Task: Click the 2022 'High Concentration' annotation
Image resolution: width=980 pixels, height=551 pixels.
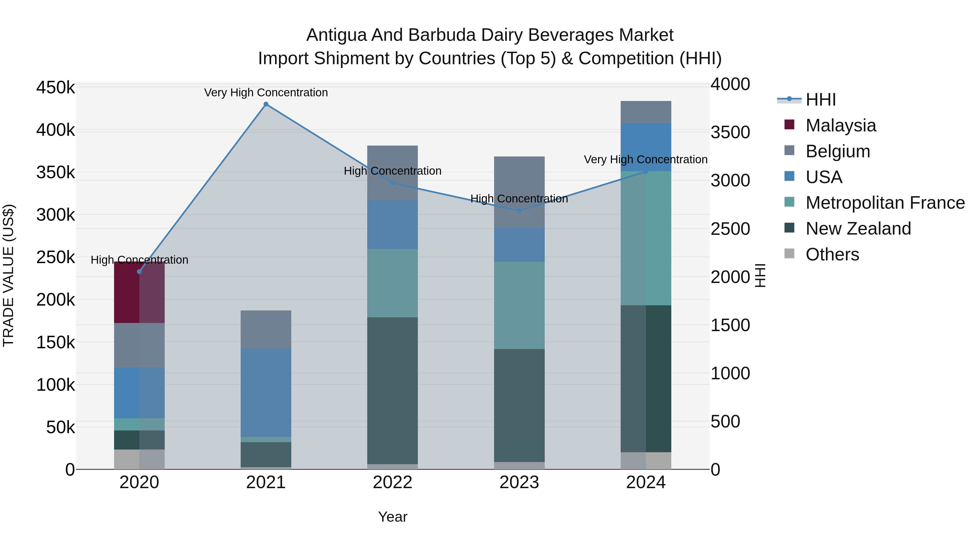Action: 393,171
